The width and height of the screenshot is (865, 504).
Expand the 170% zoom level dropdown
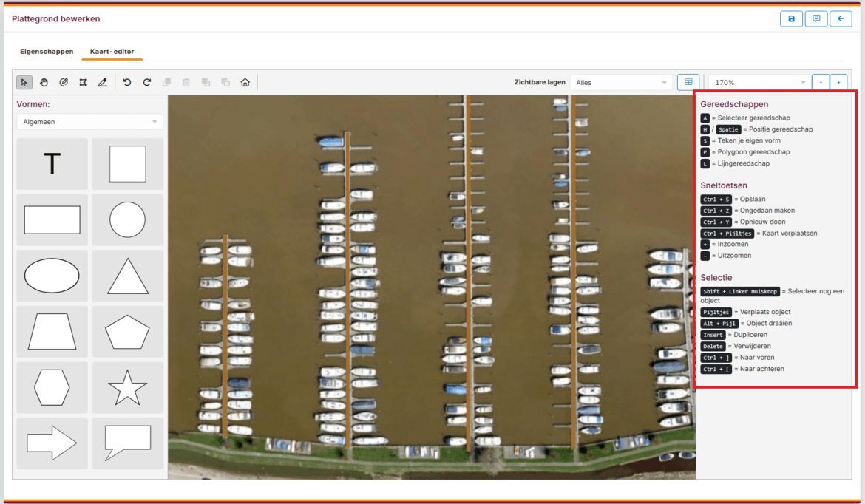[x=759, y=82]
